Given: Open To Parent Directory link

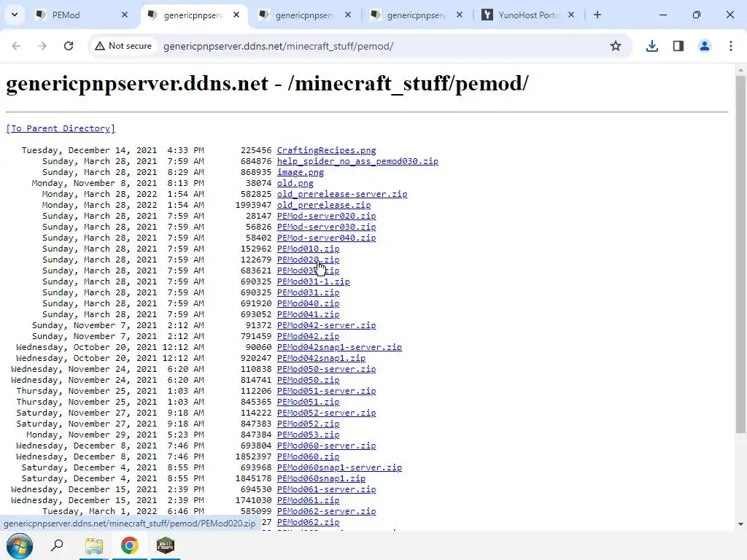Looking at the screenshot, I should (61, 128).
